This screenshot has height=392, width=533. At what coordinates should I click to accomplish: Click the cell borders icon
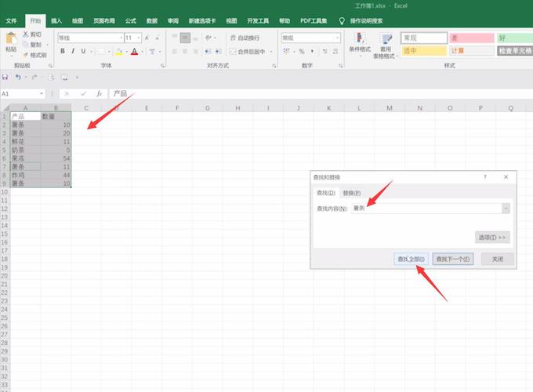pos(101,51)
